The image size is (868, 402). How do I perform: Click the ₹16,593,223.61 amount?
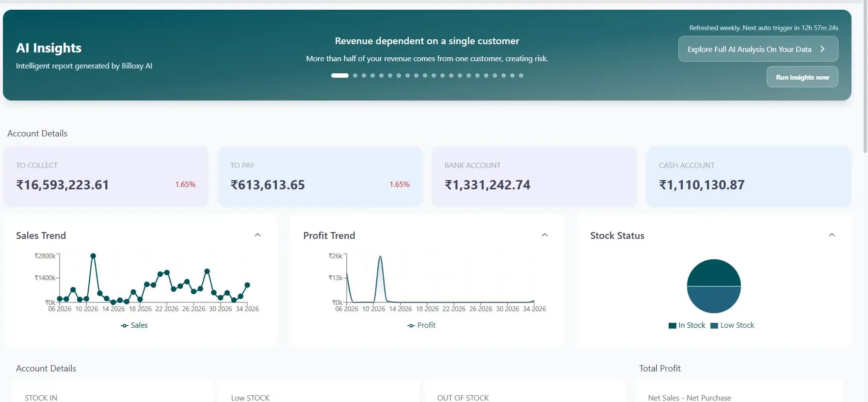click(x=63, y=185)
